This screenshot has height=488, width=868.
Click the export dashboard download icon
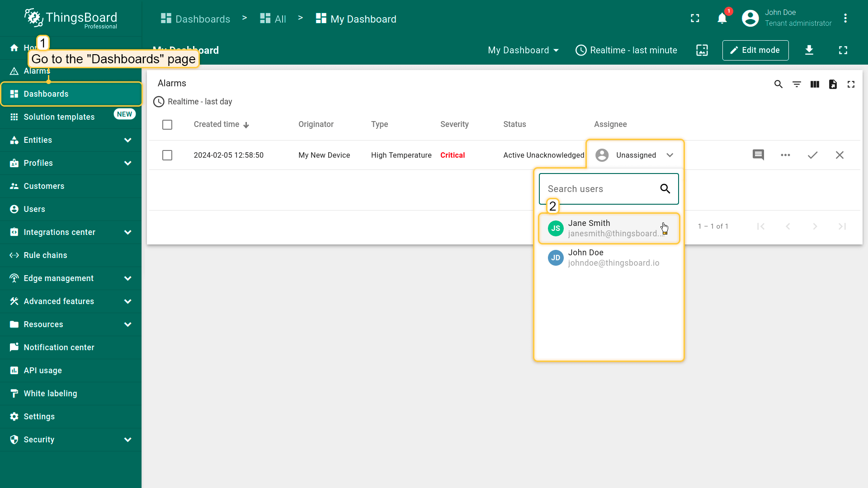point(809,50)
